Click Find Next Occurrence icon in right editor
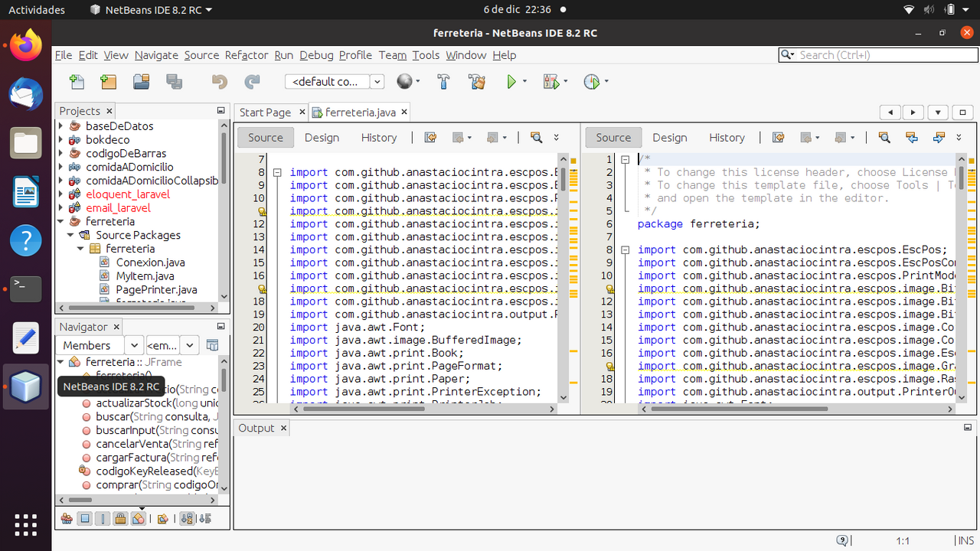The image size is (980, 551). pos(939,138)
